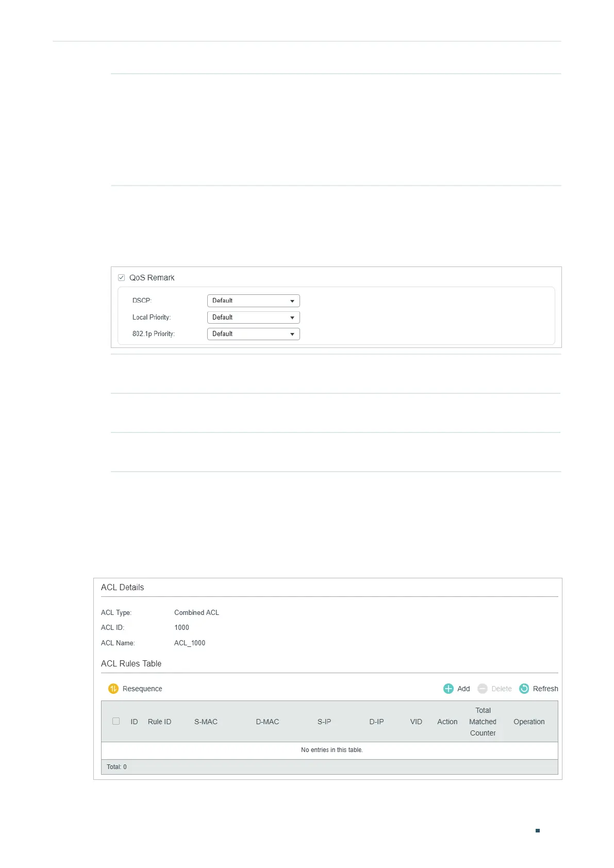Screen dimensions: 614x868
Task: Click the ACL Details heading
Action: click(x=122, y=587)
